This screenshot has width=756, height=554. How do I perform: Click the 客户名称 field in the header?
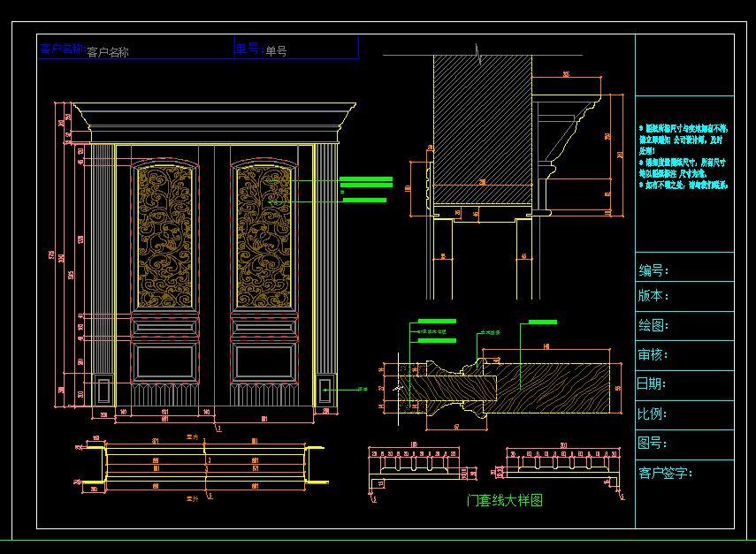136,48
